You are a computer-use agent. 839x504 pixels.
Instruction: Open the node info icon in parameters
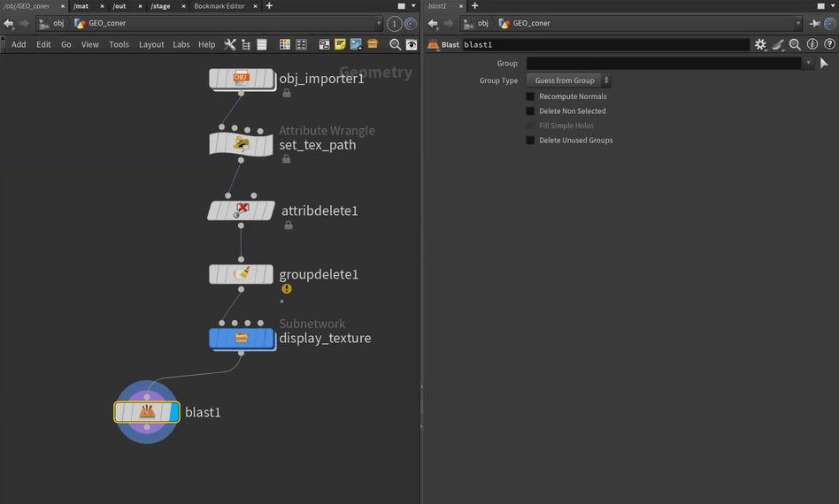(x=812, y=44)
